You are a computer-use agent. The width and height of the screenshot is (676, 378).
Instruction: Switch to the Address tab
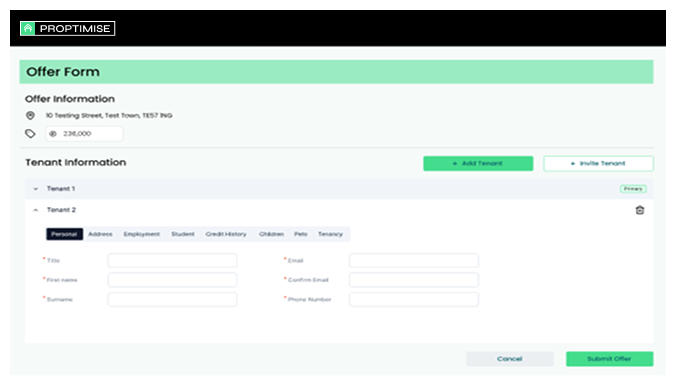pyautogui.click(x=100, y=234)
